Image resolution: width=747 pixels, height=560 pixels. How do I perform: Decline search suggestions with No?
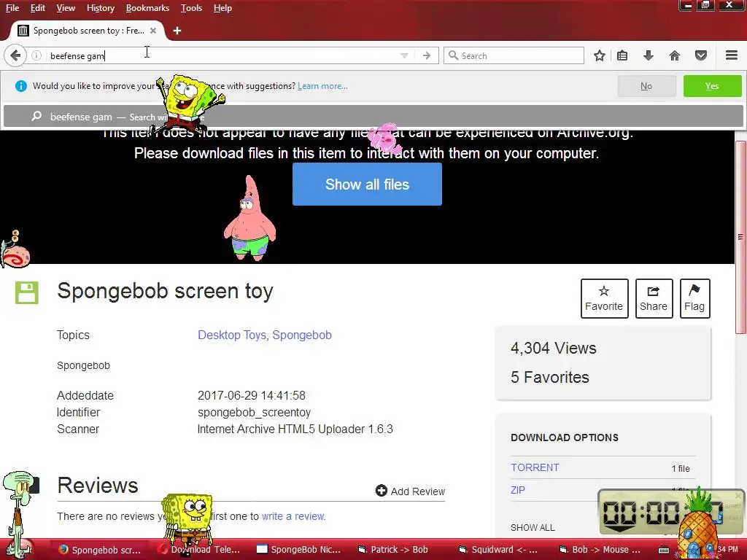pos(646,86)
